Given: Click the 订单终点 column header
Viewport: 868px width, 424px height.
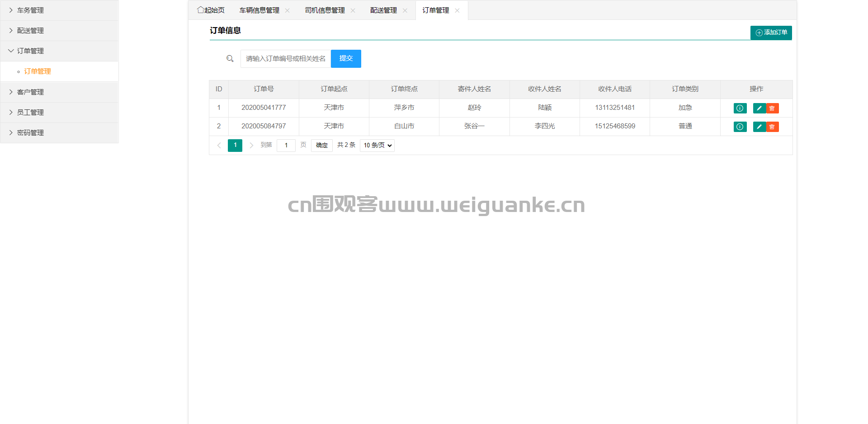Looking at the screenshot, I should [x=404, y=89].
